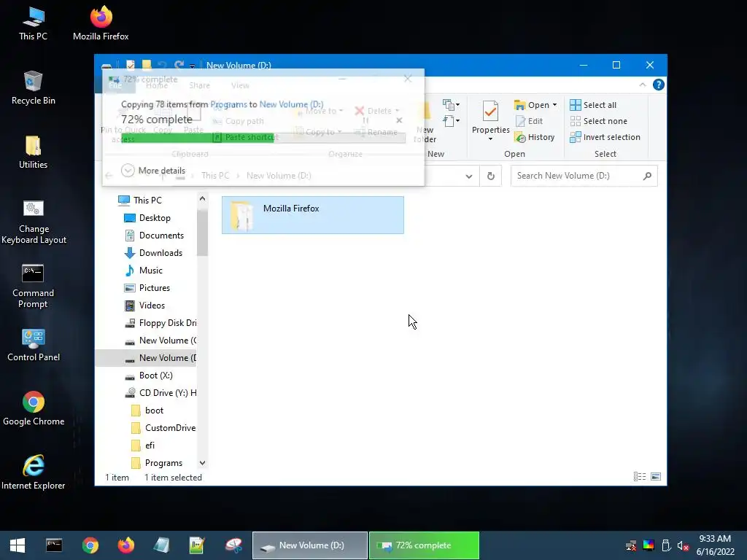Open Explorer Help icon
The image size is (747, 560).
pos(659,85)
